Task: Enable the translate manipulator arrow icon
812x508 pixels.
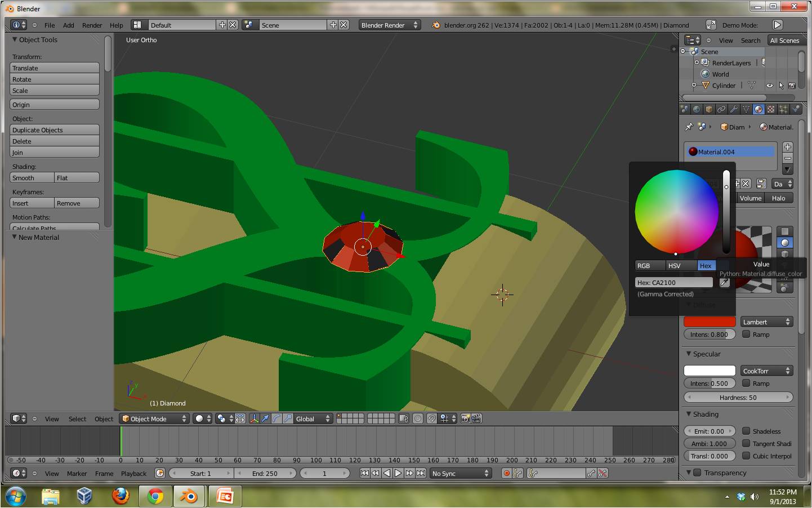Action: (x=265, y=418)
